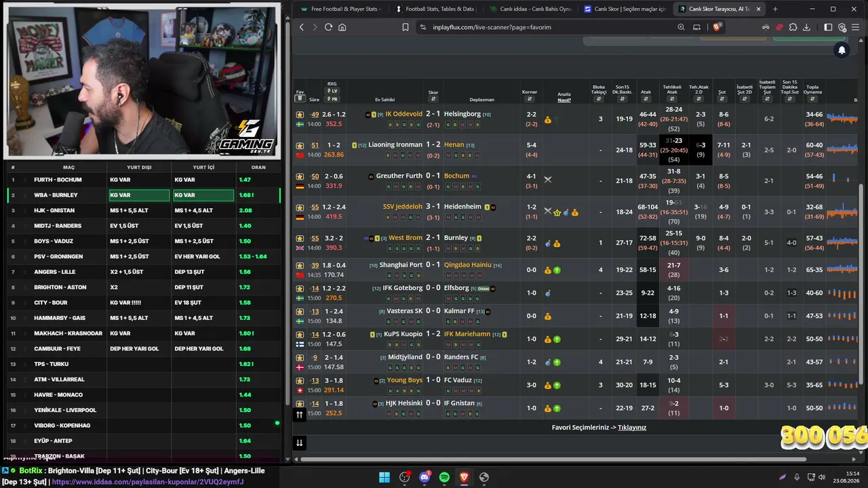
Task: Go to the browser home page
Action: pos(342,27)
